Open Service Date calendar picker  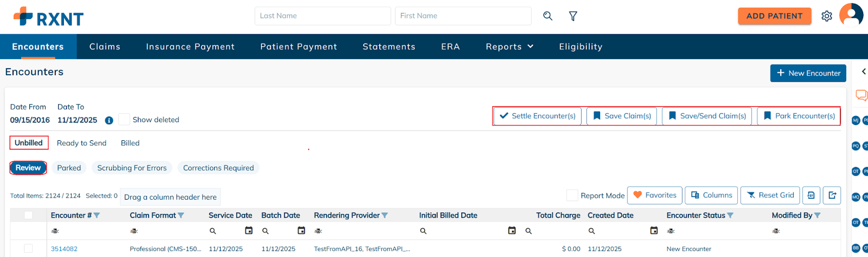coord(249,230)
